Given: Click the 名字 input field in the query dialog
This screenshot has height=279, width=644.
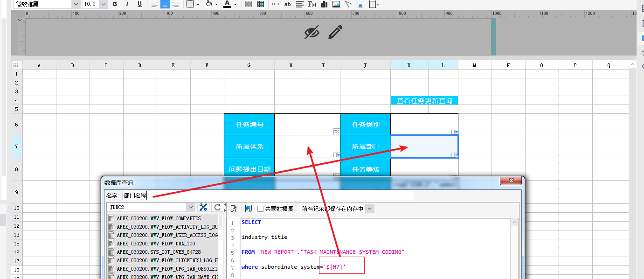Looking at the screenshot, I should point(268,195).
